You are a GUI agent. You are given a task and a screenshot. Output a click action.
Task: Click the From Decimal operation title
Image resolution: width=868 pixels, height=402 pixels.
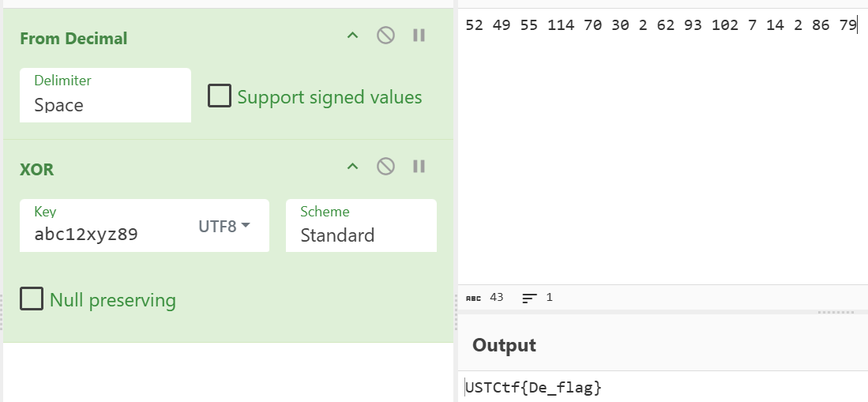click(73, 38)
